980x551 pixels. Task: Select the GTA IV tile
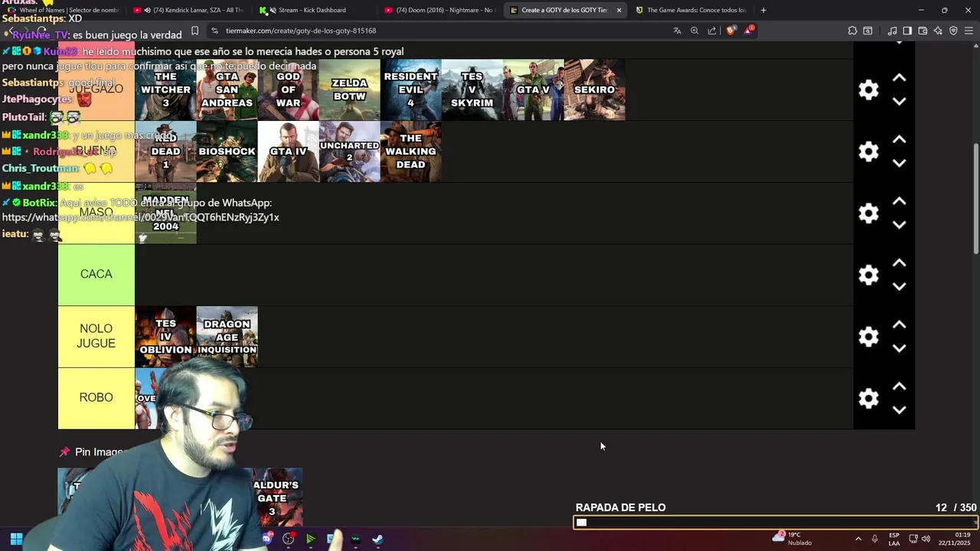(x=288, y=152)
